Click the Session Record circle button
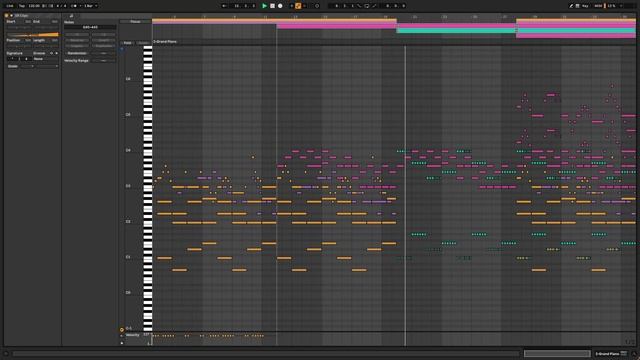The width and height of the screenshot is (640, 360). [x=317, y=6]
